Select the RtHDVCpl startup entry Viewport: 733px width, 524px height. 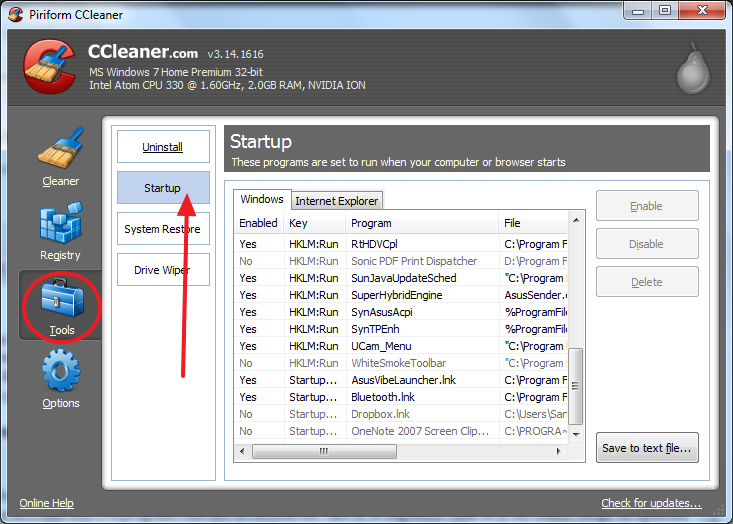(401, 244)
